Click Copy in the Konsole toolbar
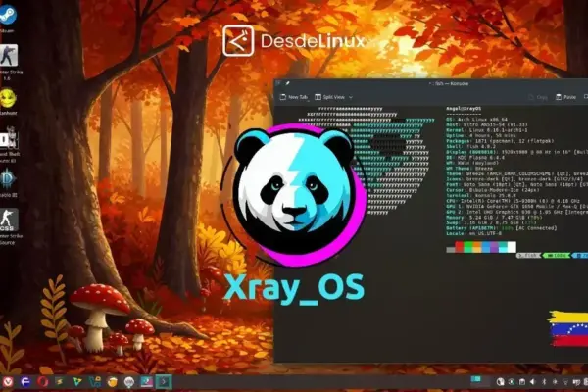 538,97
